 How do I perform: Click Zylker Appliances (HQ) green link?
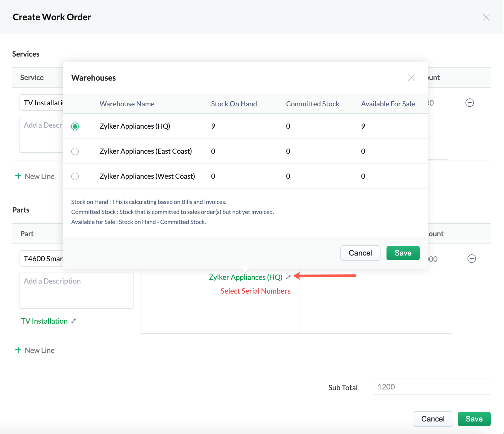[x=245, y=277]
